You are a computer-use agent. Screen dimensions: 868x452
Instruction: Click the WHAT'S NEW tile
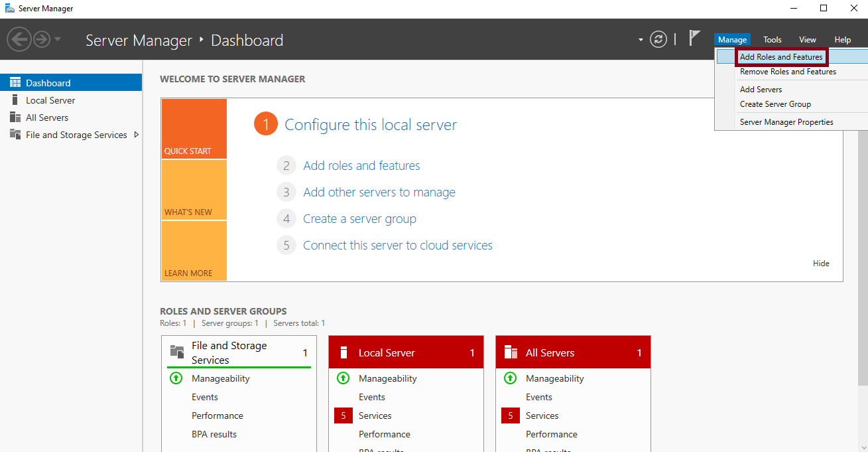pos(194,190)
